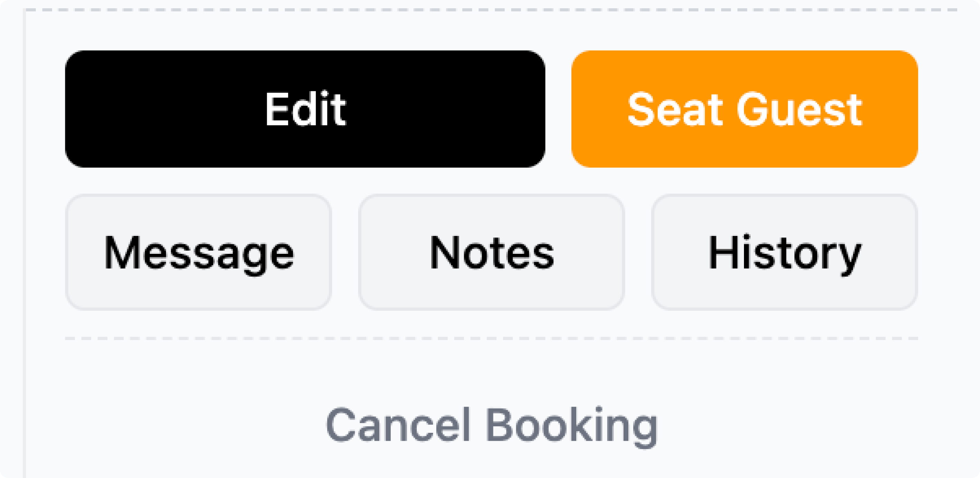Click the black Edit button
Screen dimensions: 980x478
click(305, 109)
